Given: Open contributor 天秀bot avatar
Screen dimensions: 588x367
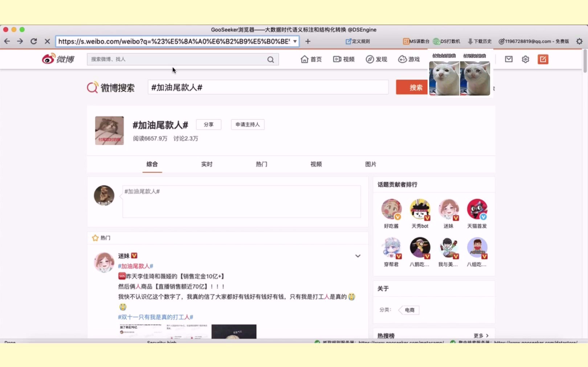Looking at the screenshot, I should click(420, 209).
